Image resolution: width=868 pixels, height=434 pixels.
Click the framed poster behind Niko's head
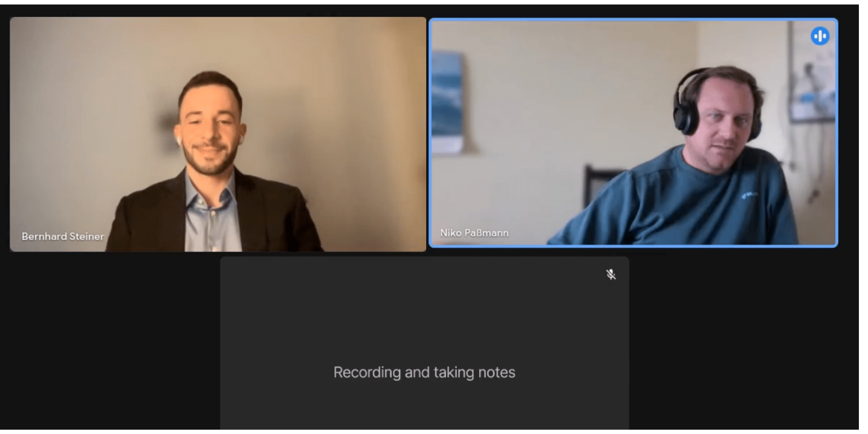point(812,72)
